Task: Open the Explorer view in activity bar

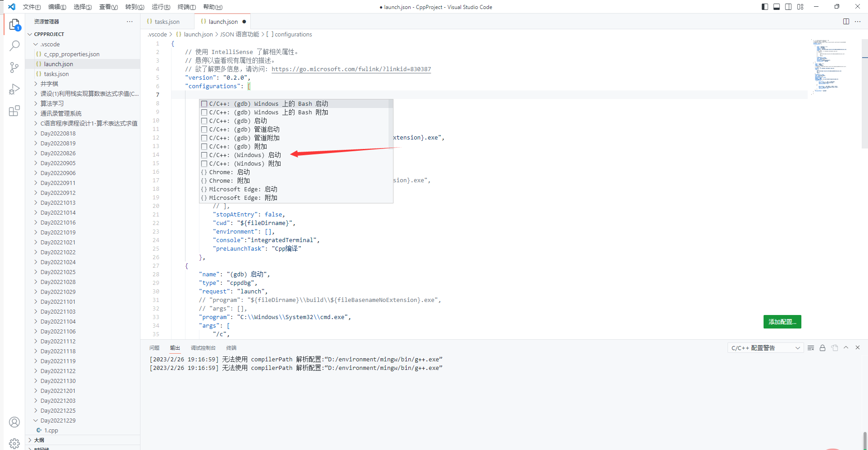Action: coord(14,24)
